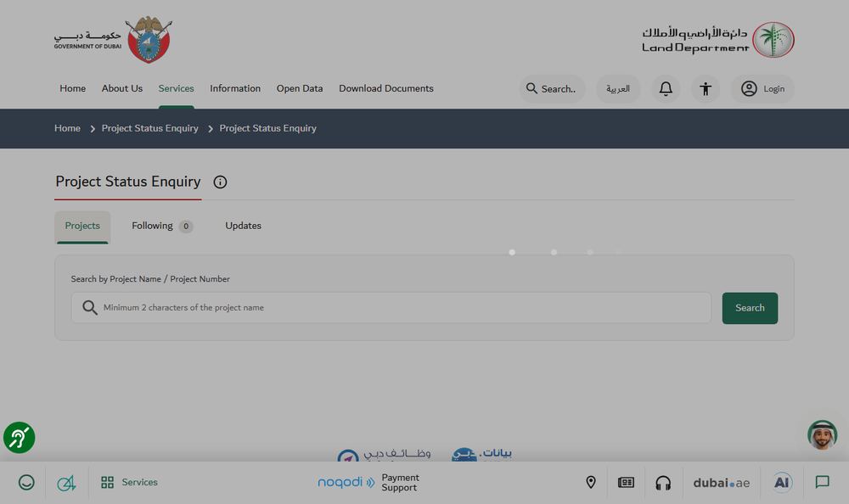
Task: Click the headphones support icon
Action: [x=663, y=482]
